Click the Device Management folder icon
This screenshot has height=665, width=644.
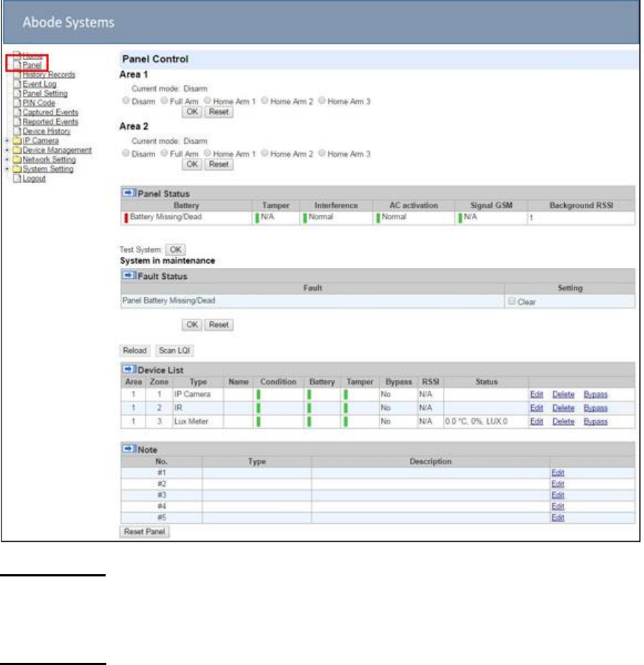(x=17, y=150)
